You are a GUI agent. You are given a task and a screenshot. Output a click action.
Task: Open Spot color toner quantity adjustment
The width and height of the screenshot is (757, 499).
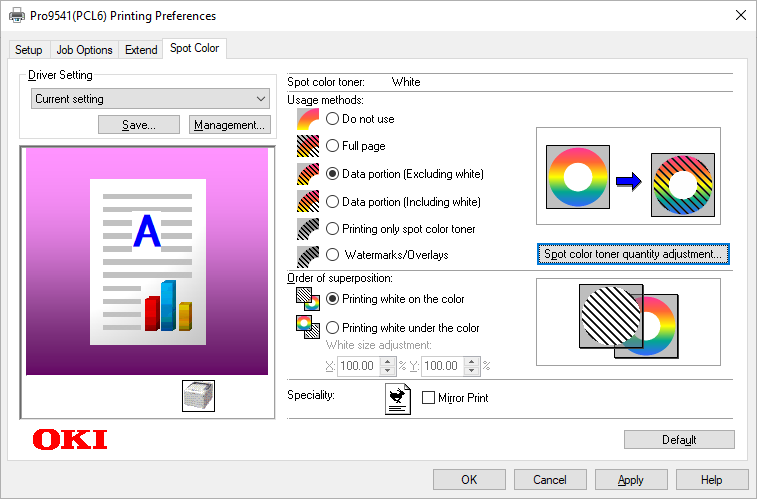coord(633,254)
